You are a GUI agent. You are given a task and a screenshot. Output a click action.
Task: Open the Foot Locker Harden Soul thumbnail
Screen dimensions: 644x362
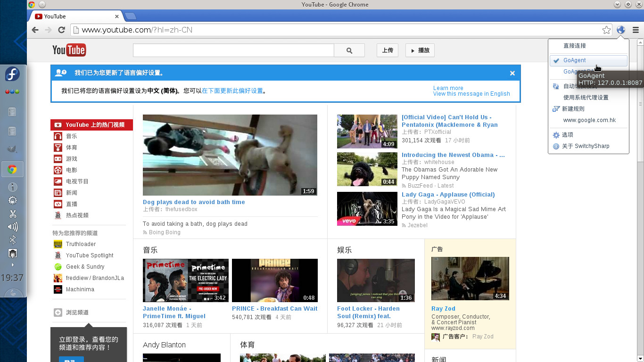[x=376, y=280]
